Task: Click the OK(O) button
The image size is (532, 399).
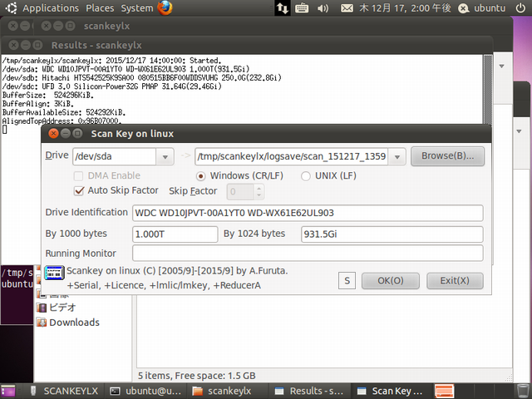Action: [x=391, y=281]
